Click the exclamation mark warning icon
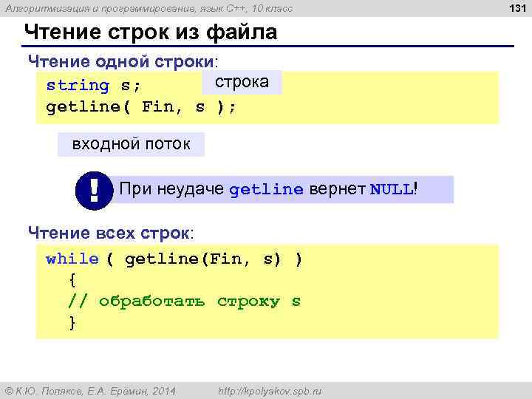Image resolution: width=532 pixels, height=399 pixels. pyautogui.click(x=95, y=191)
